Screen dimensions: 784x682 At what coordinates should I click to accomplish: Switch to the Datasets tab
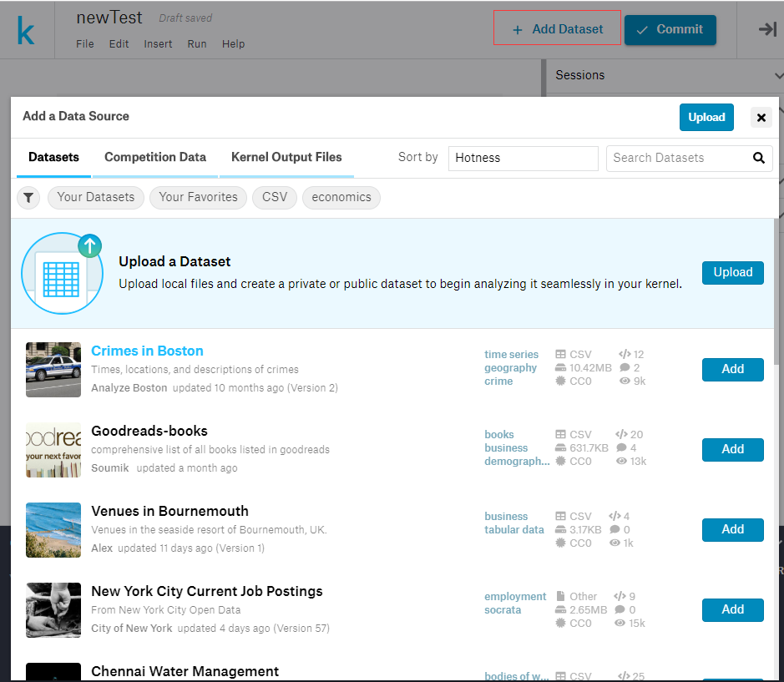tap(54, 158)
